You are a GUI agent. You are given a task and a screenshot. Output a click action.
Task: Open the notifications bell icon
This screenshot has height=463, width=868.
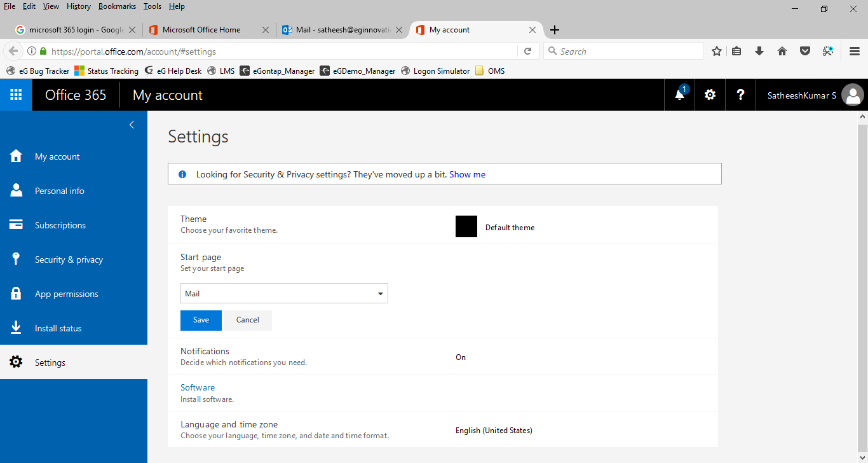679,95
